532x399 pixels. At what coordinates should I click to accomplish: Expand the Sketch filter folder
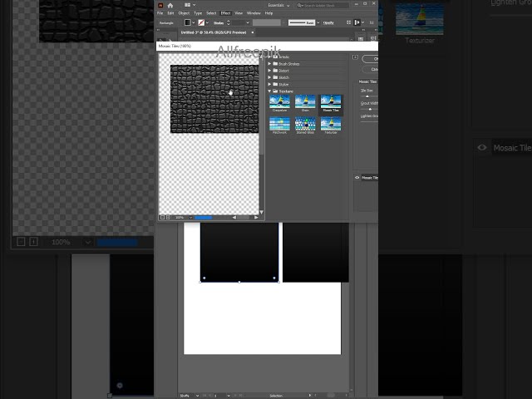tap(269, 77)
